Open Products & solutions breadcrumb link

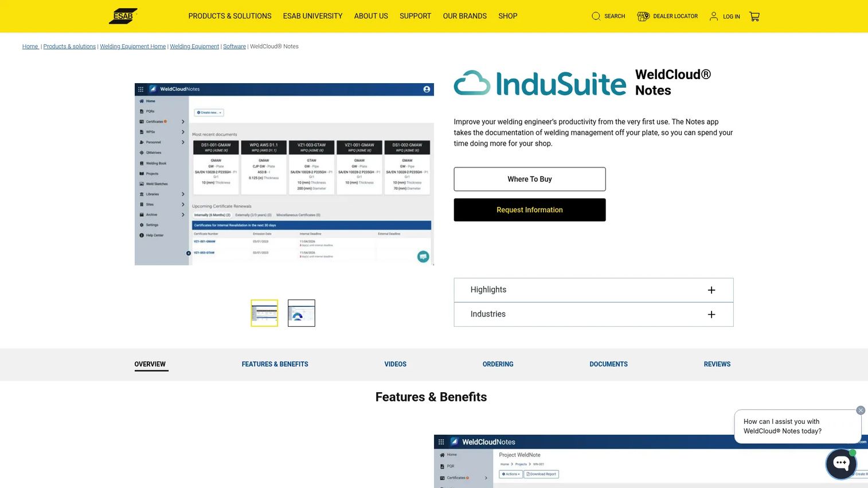pyautogui.click(x=69, y=46)
